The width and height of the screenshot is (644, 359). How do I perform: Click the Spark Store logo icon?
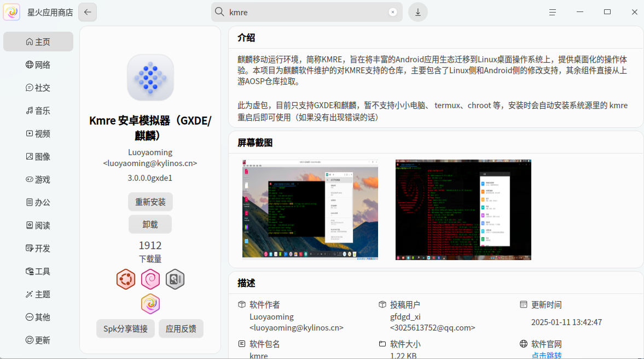11,12
